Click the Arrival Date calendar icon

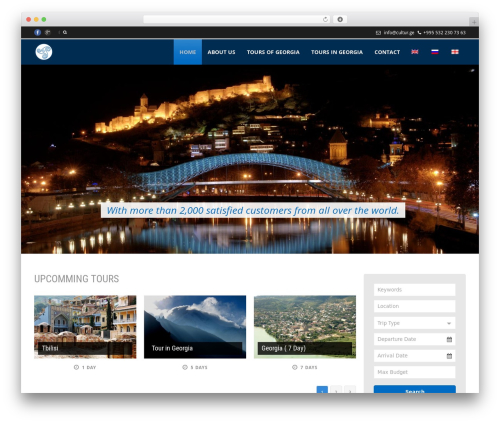[x=449, y=356]
